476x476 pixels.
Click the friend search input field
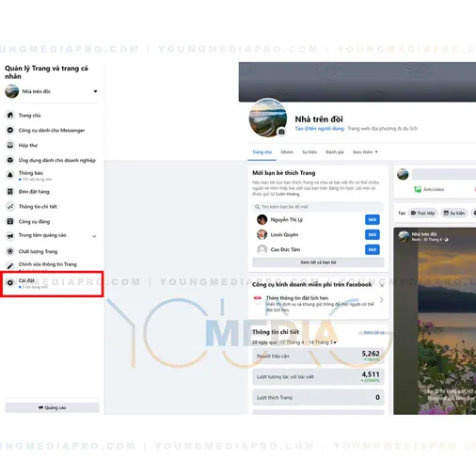318,207
